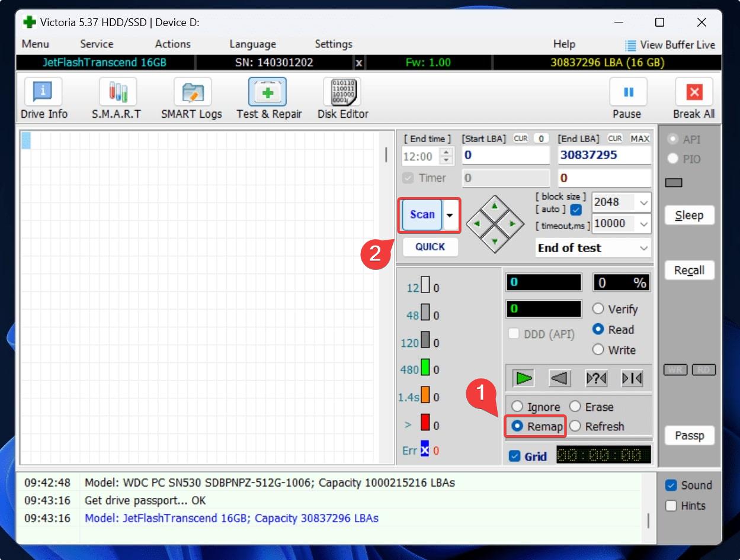
Task: Click View Buffer Live icon
Action: 631,45
